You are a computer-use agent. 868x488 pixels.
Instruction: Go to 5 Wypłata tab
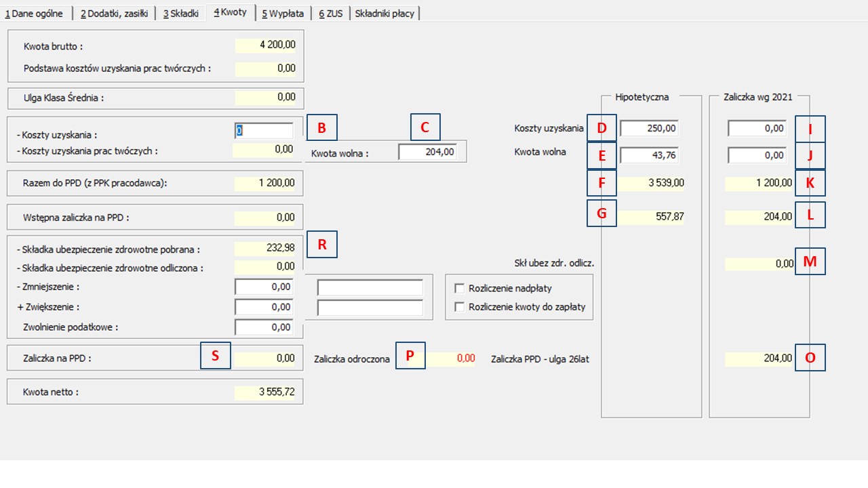pos(283,13)
